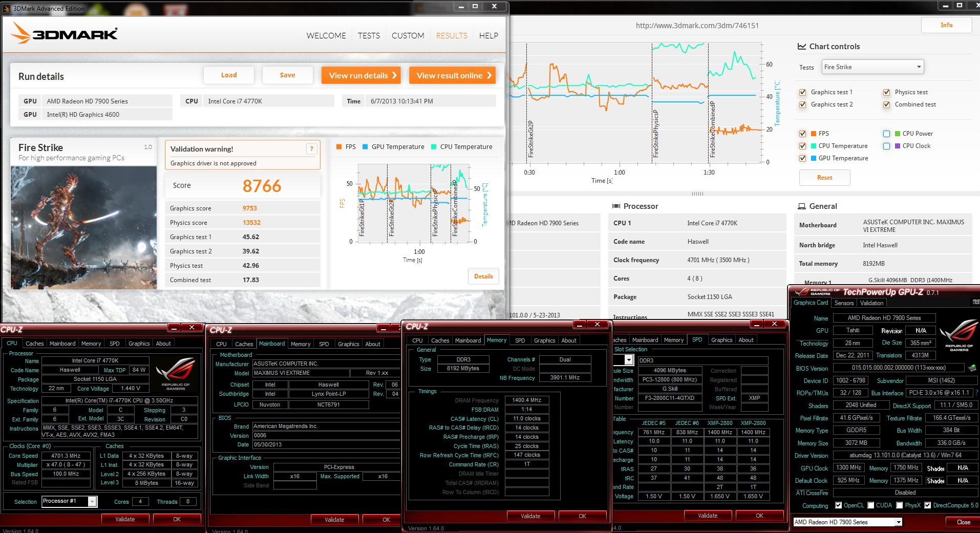Click the Republic of Gamers logo in GPU-Z
Image resolution: width=980 pixels, height=533 pixels.
pos(959,336)
